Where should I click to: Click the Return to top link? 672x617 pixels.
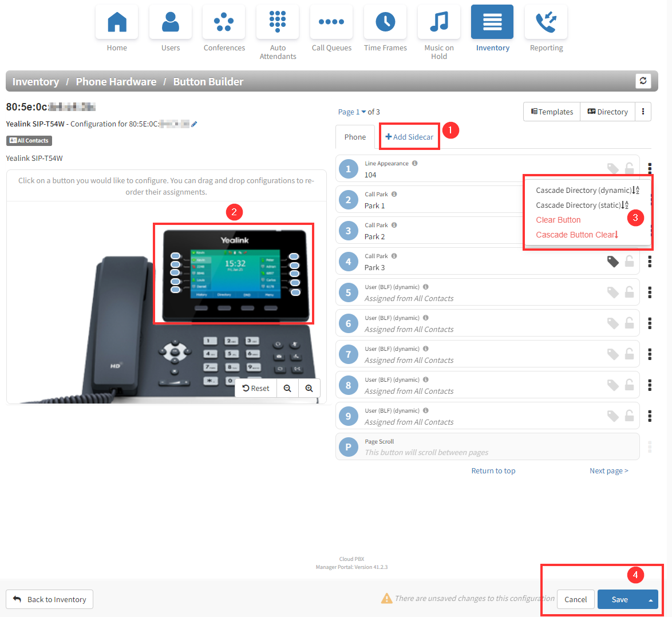click(493, 471)
